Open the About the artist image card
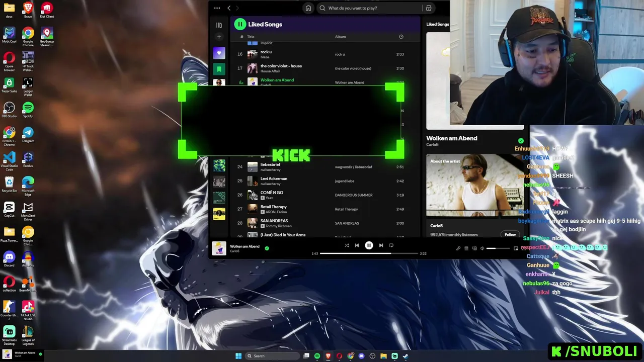Viewport: 644px width, 362px height. click(x=475, y=186)
